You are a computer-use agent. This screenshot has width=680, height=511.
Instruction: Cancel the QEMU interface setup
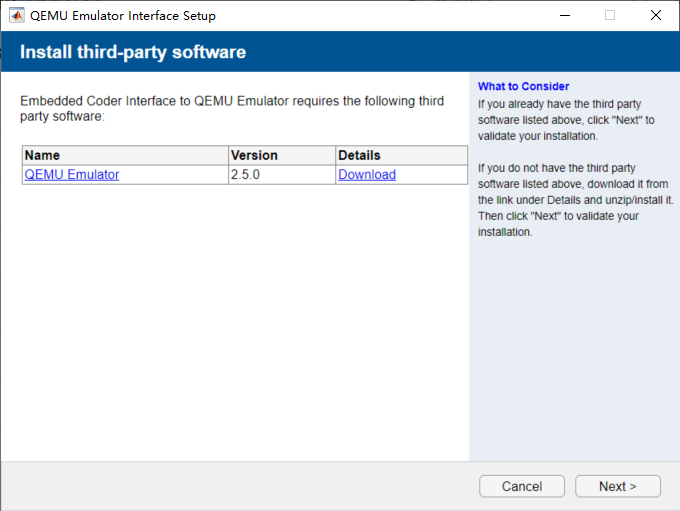coord(522,486)
